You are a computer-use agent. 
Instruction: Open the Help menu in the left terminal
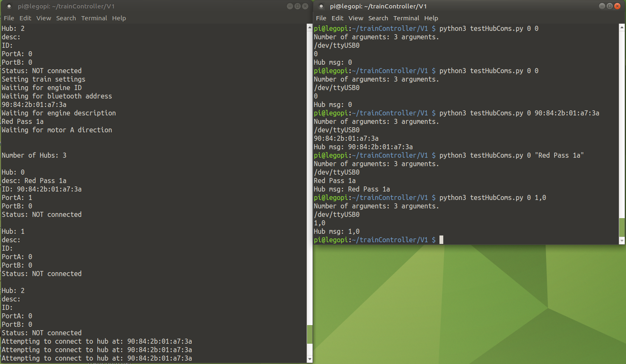[119, 18]
